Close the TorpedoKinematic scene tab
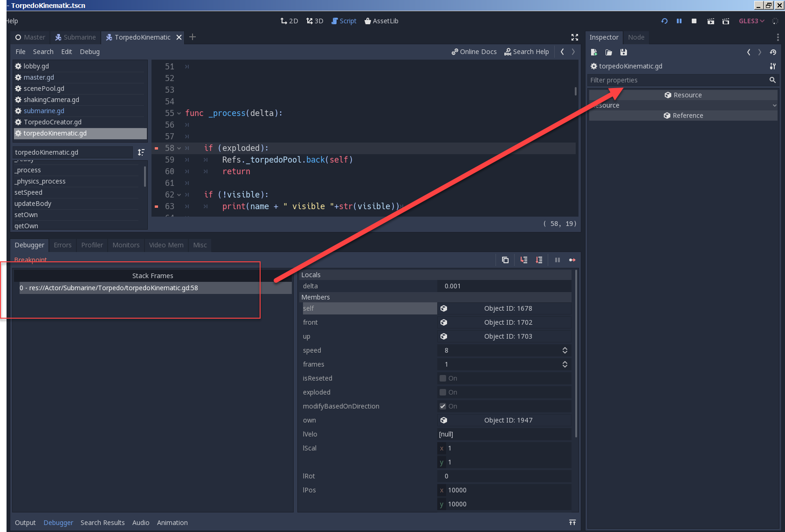The image size is (785, 532). pos(179,37)
